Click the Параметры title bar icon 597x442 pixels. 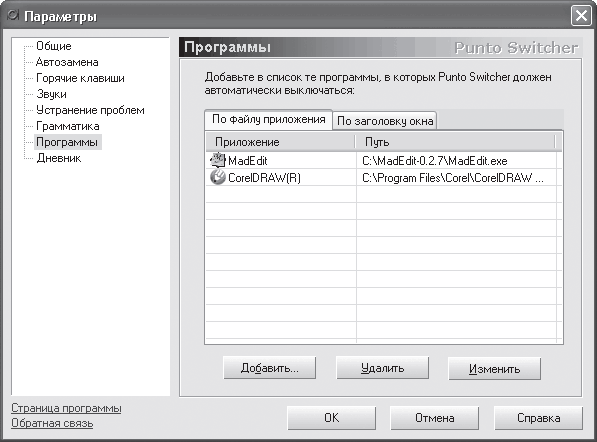[x=13, y=16]
